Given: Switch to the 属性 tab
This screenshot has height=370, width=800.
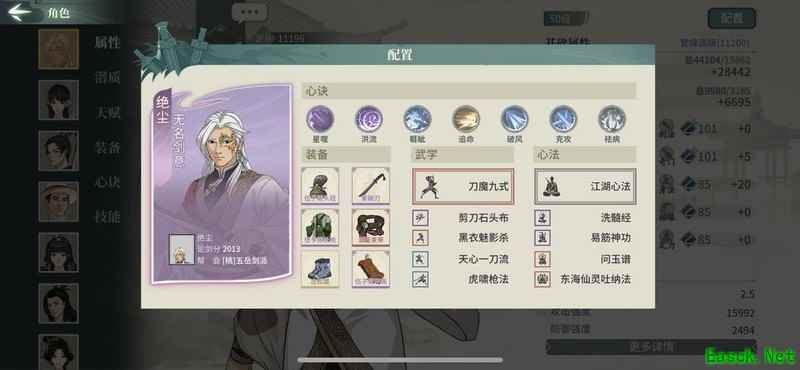Looking at the screenshot, I should [x=107, y=43].
